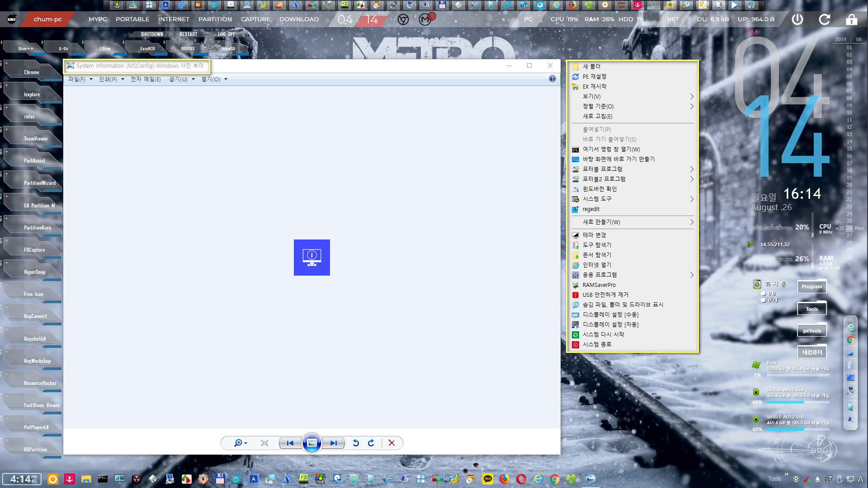Select PE 재설정 in the context menu
This screenshot has width=868, height=488.
pyautogui.click(x=632, y=76)
